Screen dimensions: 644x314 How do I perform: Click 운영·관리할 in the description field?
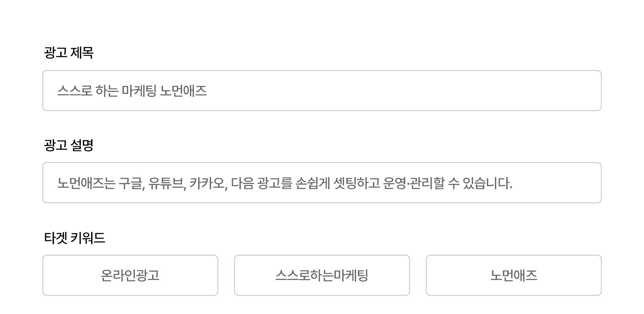tap(414, 183)
